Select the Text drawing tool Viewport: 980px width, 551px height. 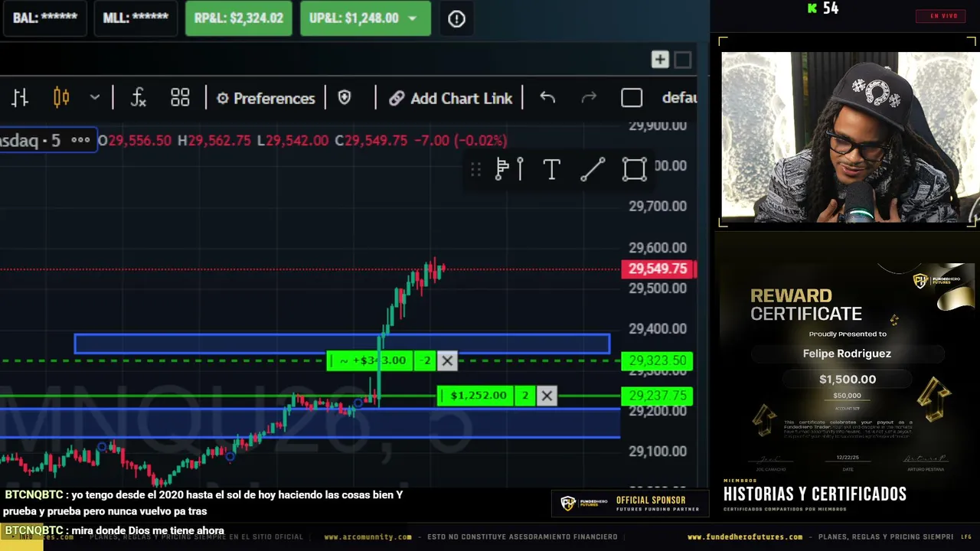(551, 169)
